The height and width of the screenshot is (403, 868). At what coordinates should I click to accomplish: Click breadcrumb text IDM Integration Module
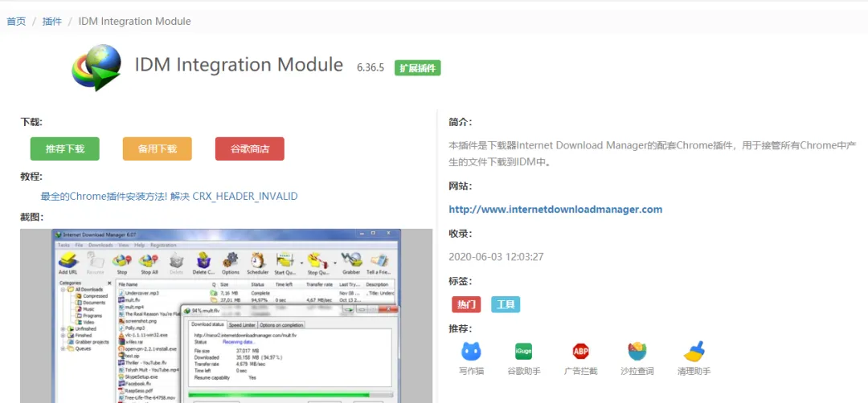coord(134,22)
